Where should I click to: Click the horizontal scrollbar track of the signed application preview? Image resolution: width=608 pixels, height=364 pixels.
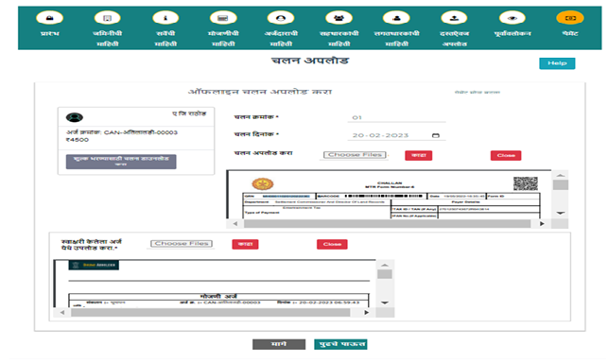[x=211, y=312]
